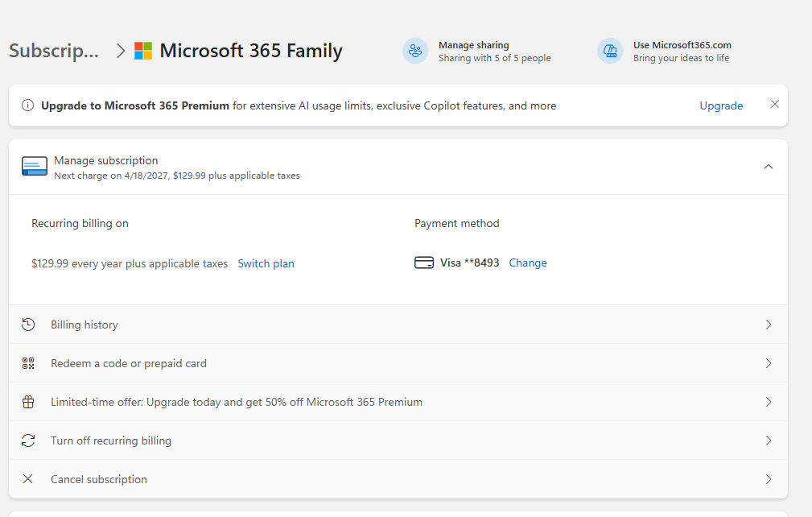The image size is (812, 517).
Task: Click the Manage sharing people icon
Action: [x=415, y=51]
